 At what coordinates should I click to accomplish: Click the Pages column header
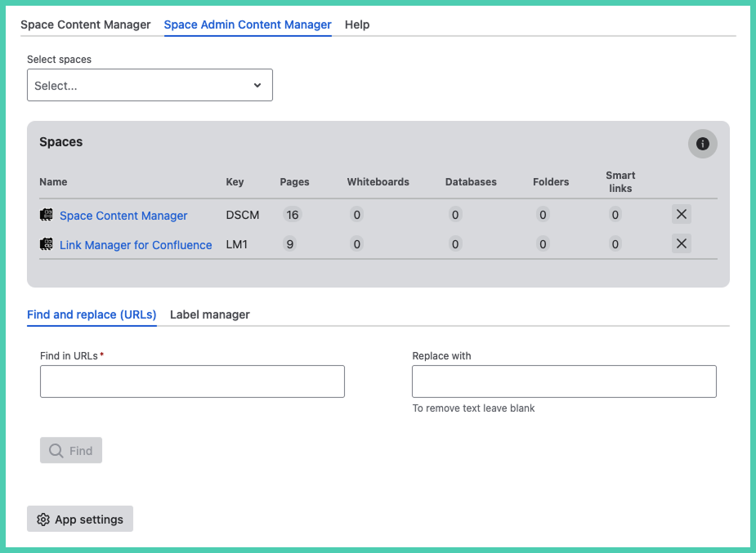click(294, 182)
